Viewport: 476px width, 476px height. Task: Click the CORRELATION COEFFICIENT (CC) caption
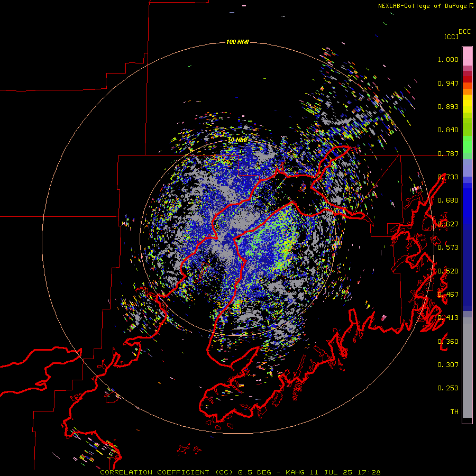168,472
